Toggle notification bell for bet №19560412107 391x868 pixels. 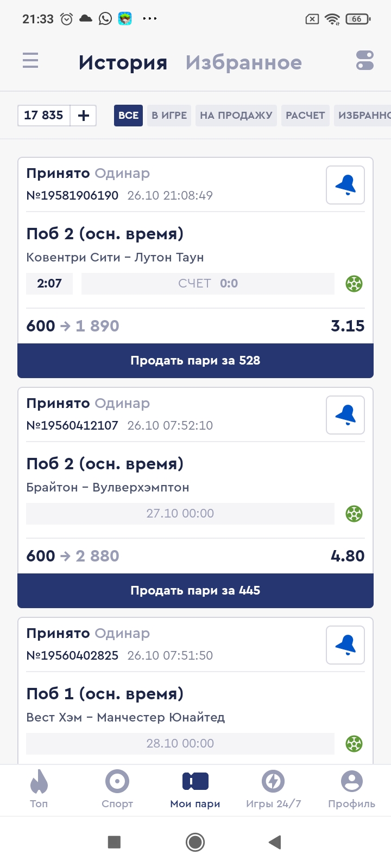(x=345, y=416)
